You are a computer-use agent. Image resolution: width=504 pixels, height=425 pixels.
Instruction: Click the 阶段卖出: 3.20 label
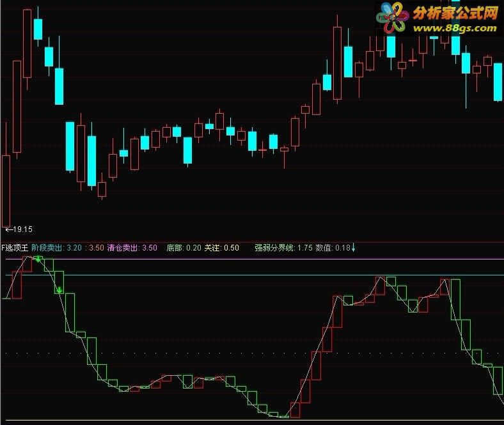[x=56, y=248]
